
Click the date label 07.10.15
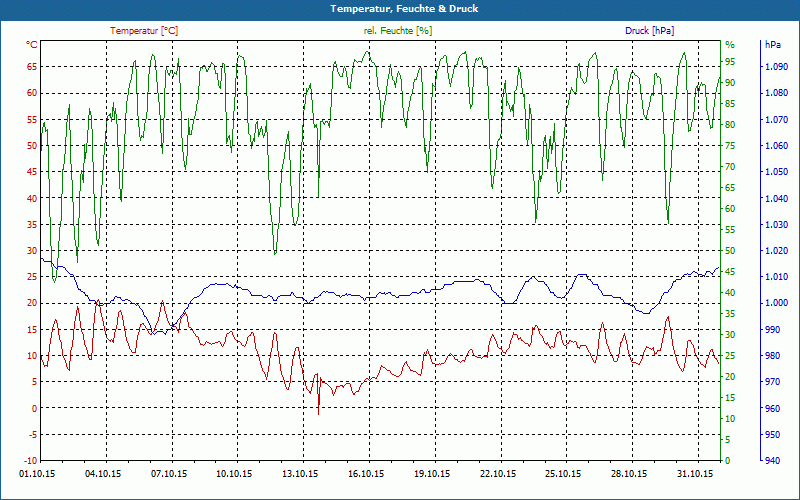pyautogui.click(x=169, y=474)
